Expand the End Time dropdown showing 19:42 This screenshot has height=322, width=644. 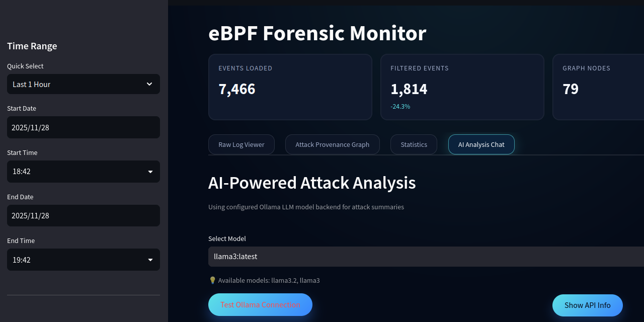(83, 260)
